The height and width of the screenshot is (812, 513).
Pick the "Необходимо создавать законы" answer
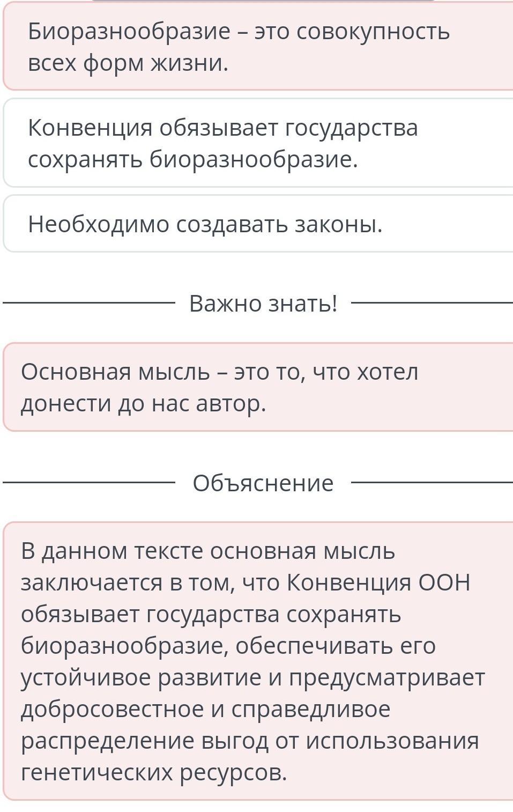[258, 224]
